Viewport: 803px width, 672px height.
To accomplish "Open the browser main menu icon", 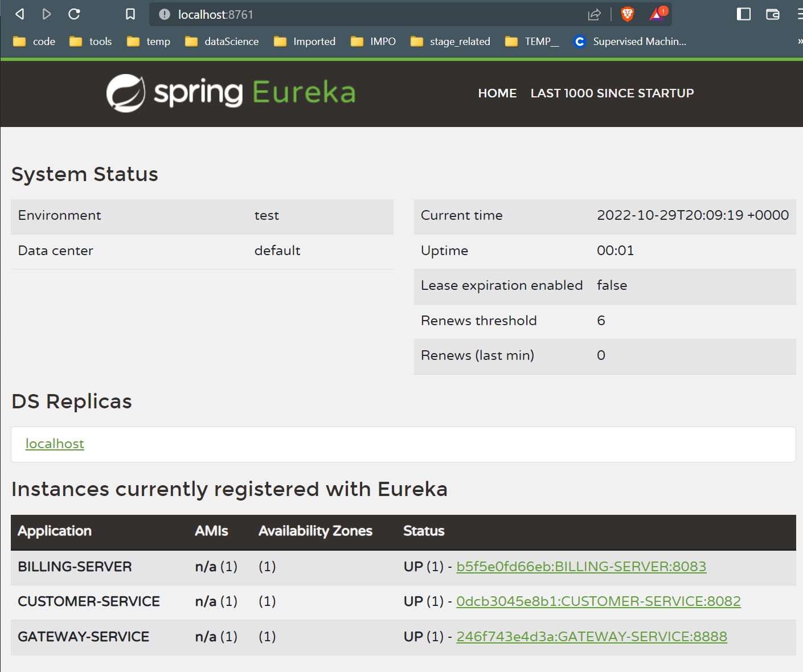I will (x=800, y=14).
